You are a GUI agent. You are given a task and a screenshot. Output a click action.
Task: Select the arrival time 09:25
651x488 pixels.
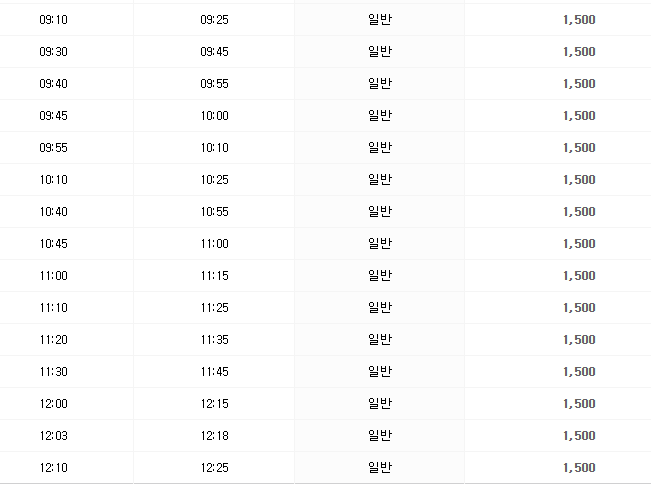214,20
